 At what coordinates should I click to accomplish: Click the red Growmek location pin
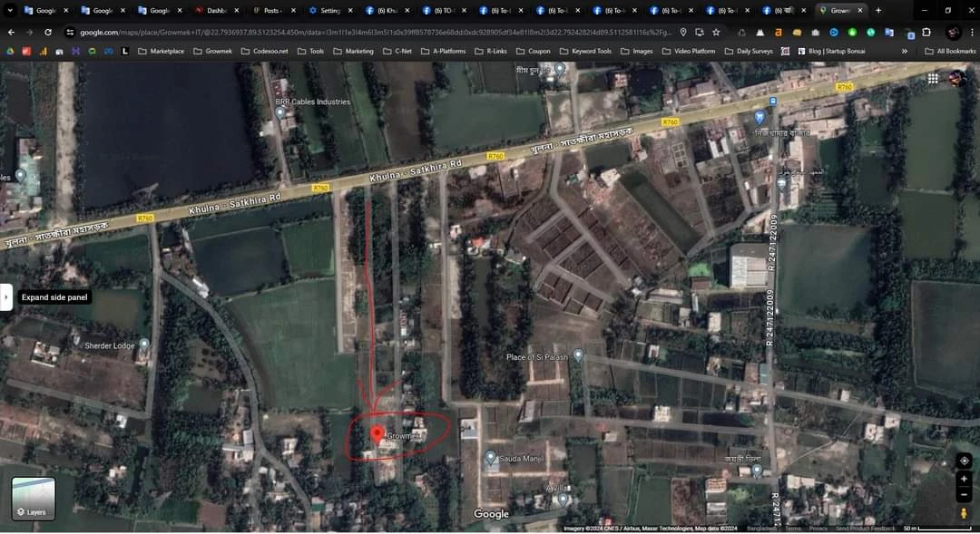tap(377, 434)
